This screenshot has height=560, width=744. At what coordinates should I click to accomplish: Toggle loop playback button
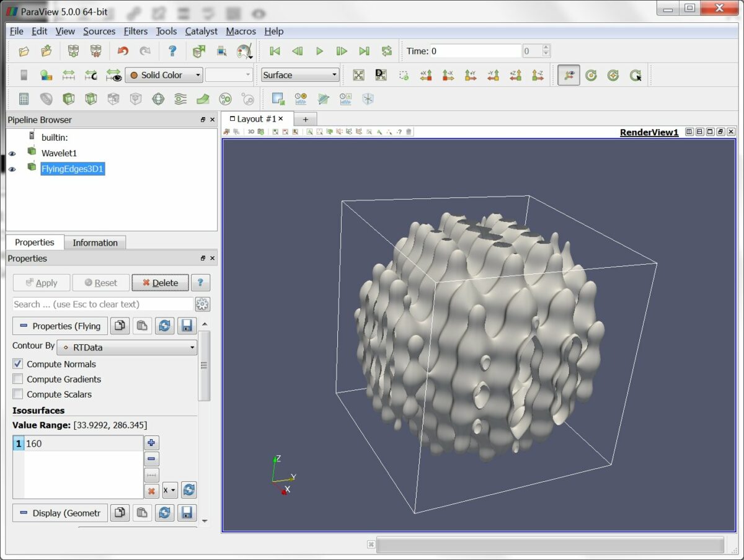[386, 51]
